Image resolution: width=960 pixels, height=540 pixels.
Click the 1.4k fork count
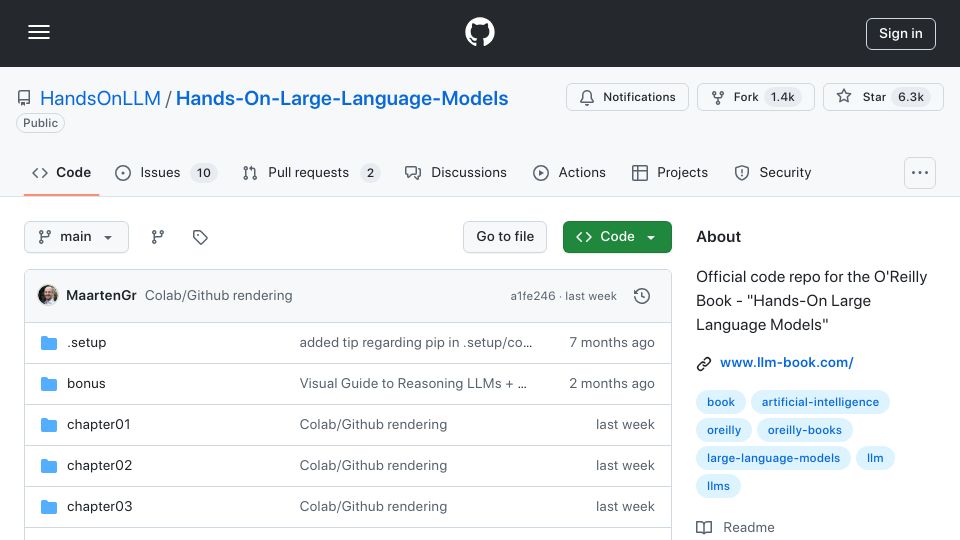point(782,97)
